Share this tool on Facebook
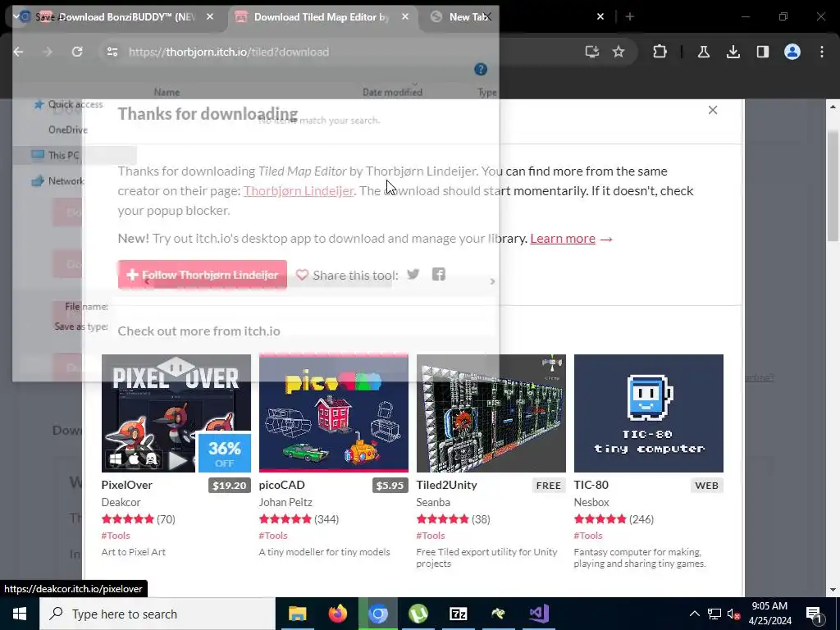840x630 pixels. click(x=439, y=274)
